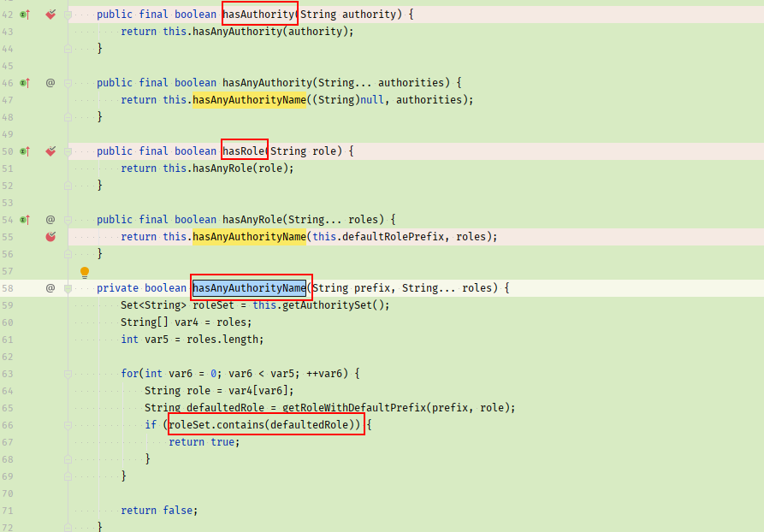Toggle the breakpoint on line 42
Screen dimensions: 764x532
50,15
